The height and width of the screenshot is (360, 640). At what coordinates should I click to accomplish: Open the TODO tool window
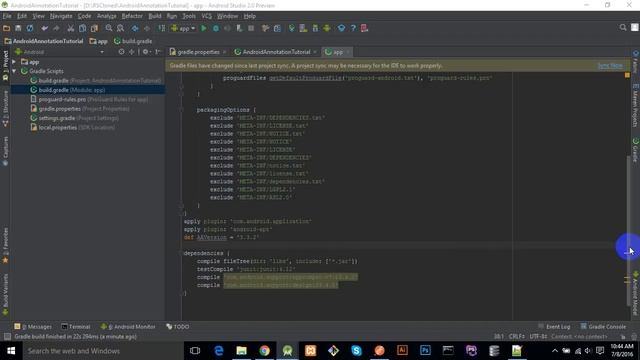178,327
